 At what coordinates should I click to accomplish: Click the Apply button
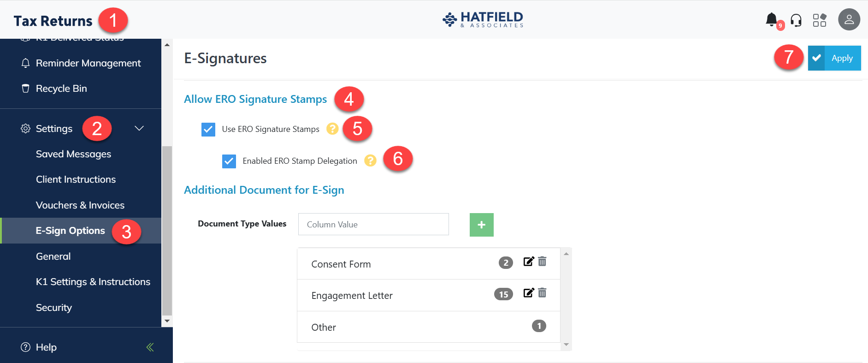tap(834, 58)
